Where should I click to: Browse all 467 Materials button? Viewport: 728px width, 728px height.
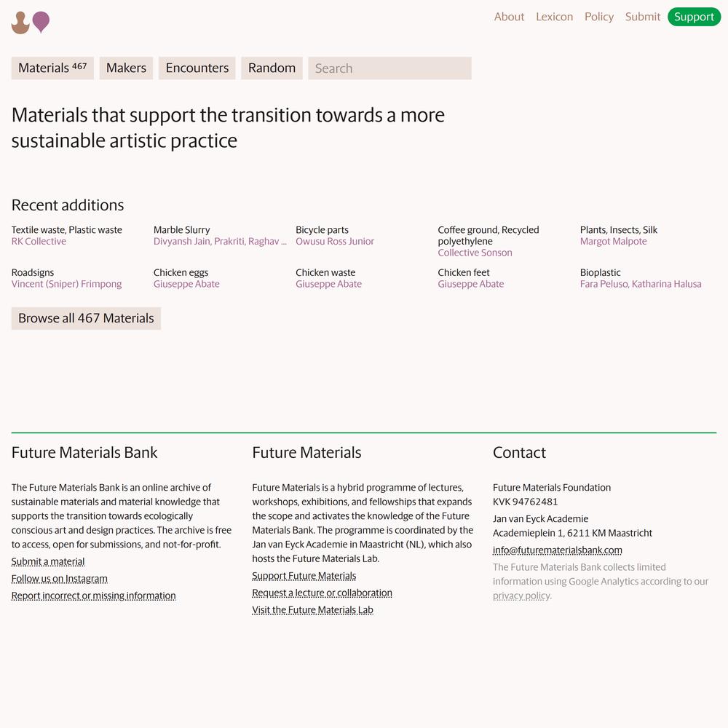pyautogui.click(x=86, y=318)
